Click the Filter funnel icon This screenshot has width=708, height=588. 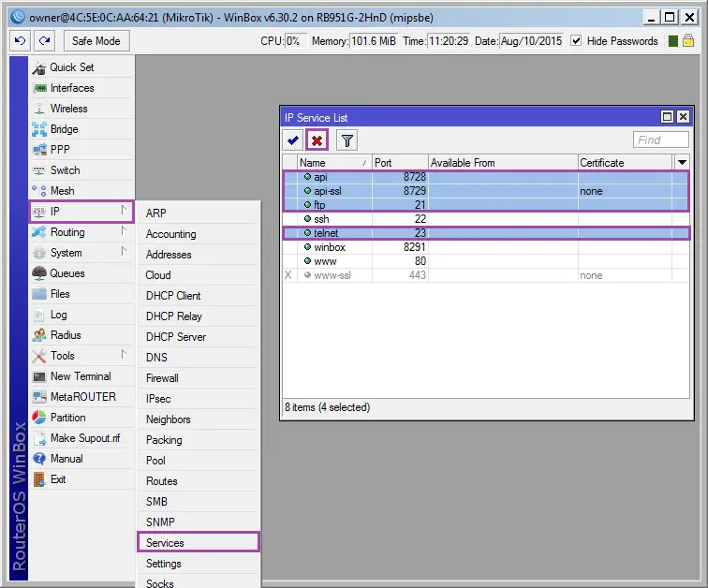click(347, 140)
